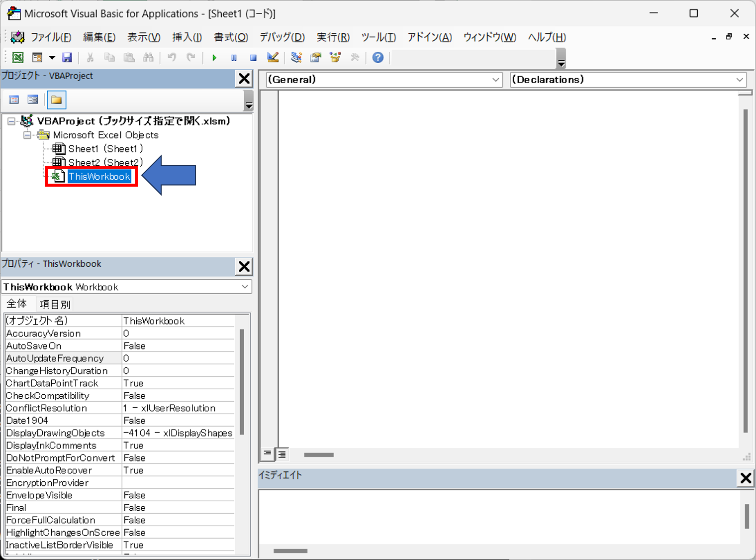Save the workbook with the floppy disk icon
This screenshot has height=560, width=756.
point(67,58)
